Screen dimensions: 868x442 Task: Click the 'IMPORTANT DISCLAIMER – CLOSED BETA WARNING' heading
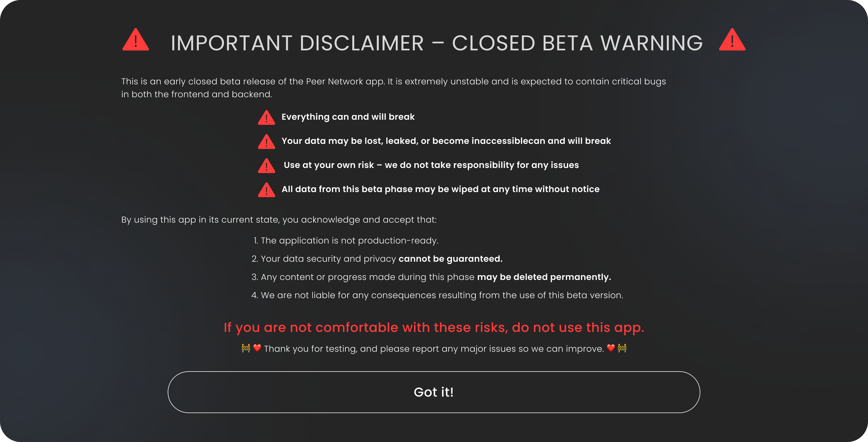coord(437,43)
